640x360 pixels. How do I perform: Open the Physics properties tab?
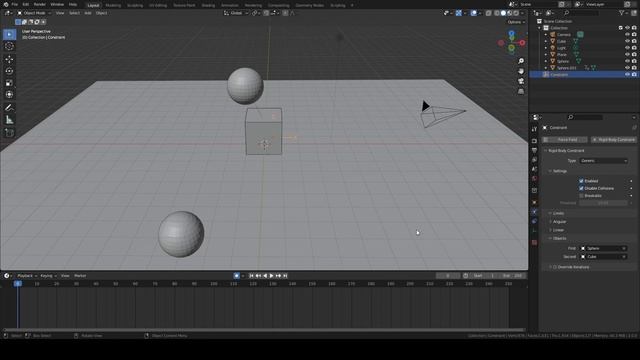point(534,212)
